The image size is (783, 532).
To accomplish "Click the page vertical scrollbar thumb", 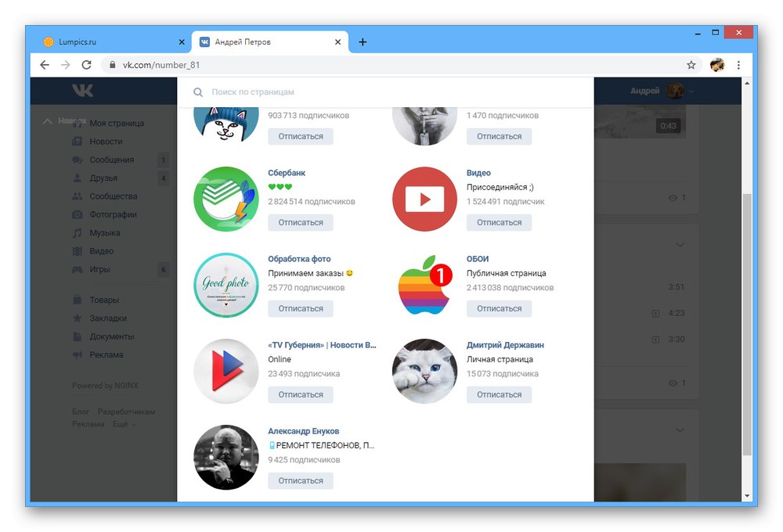I will click(x=747, y=325).
